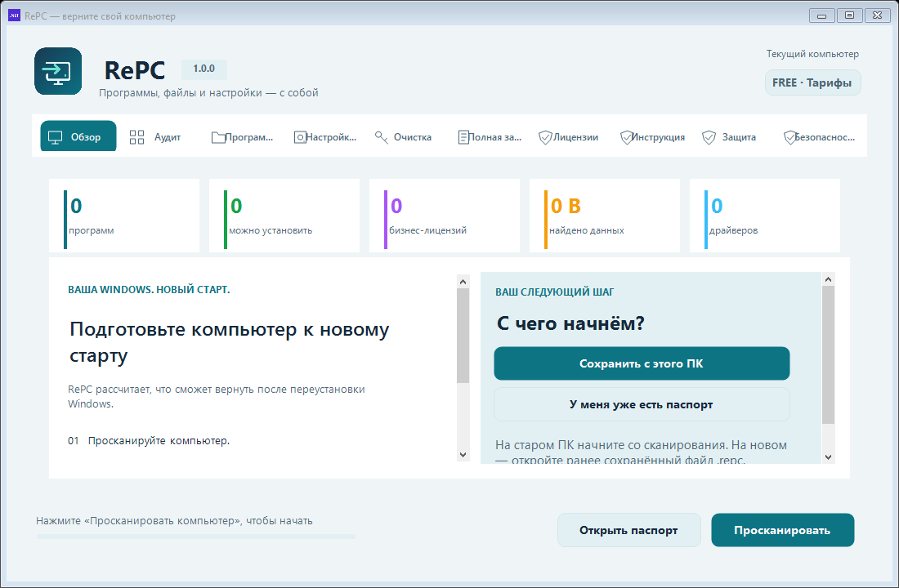Click the shield icon beside Безопаснос...

click(x=790, y=137)
